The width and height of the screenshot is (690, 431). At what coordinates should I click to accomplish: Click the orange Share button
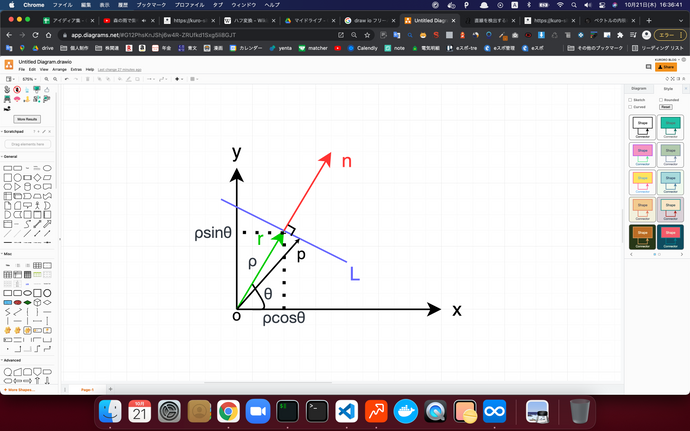666,67
